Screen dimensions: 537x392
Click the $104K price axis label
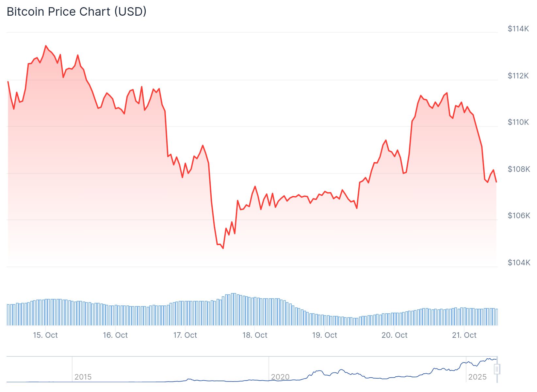click(519, 263)
